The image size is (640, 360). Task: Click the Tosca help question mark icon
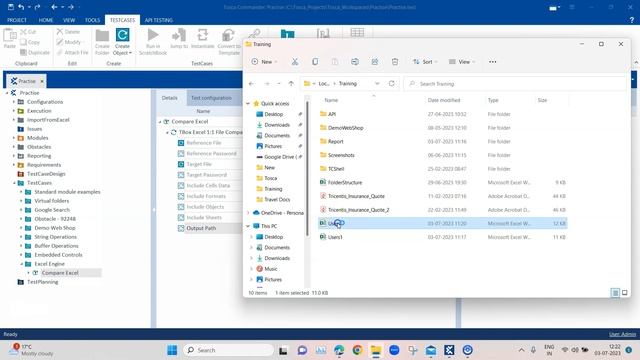(631, 20)
